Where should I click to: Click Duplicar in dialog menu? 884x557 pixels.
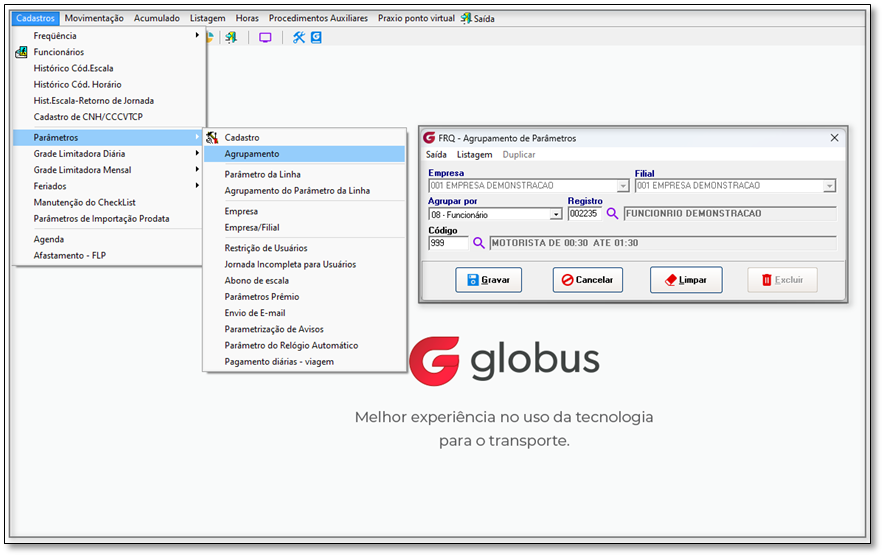(x=519, y=154)
